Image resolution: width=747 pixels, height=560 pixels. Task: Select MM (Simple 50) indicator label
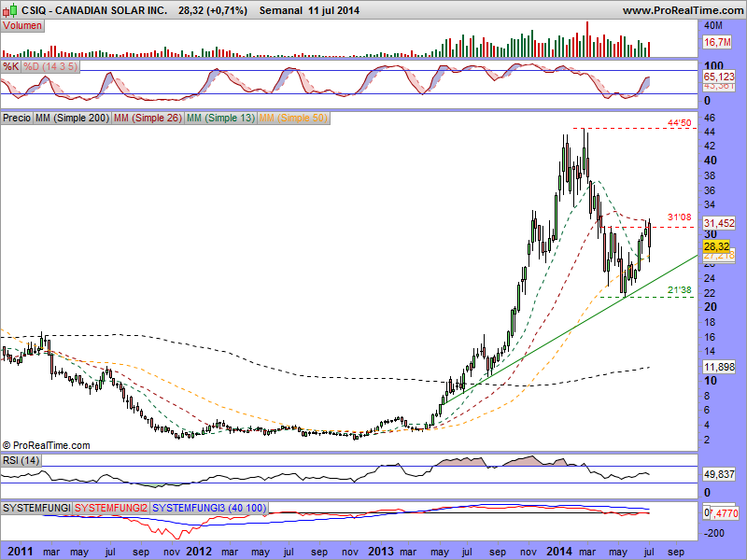click(x=294, y=118)
